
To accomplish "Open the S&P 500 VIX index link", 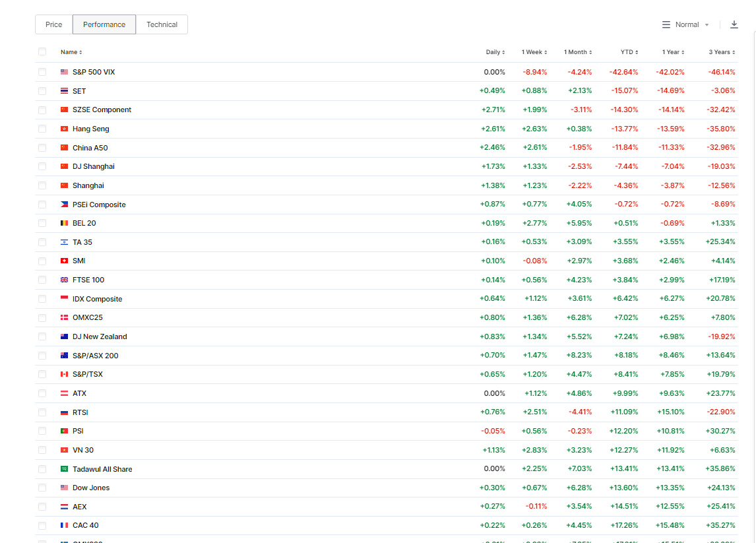I will [x=94, y=72].
